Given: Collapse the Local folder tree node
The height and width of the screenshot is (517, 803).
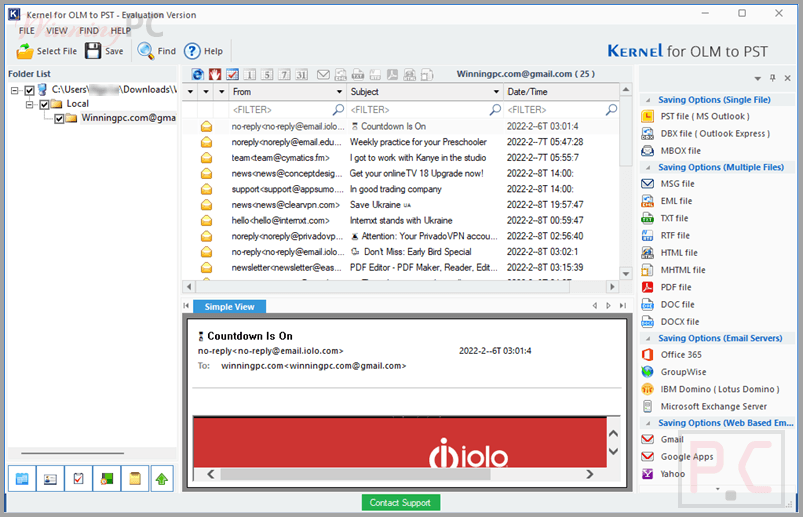Looking at the screenshot, I should tap(30, 104).
